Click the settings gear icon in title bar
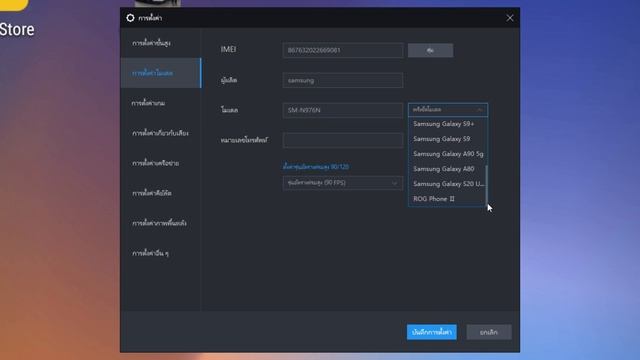 coord(130,18)
